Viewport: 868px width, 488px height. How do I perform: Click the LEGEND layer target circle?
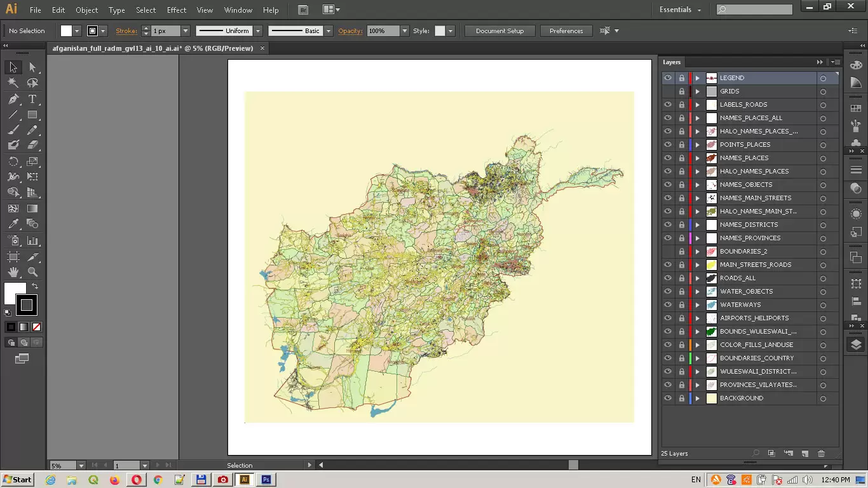[x=823, y=78]
